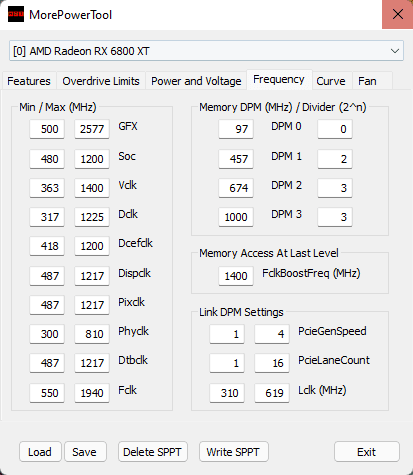
Task: Select the Soc minimum field showing 480
Action: [x=47, y=159]
